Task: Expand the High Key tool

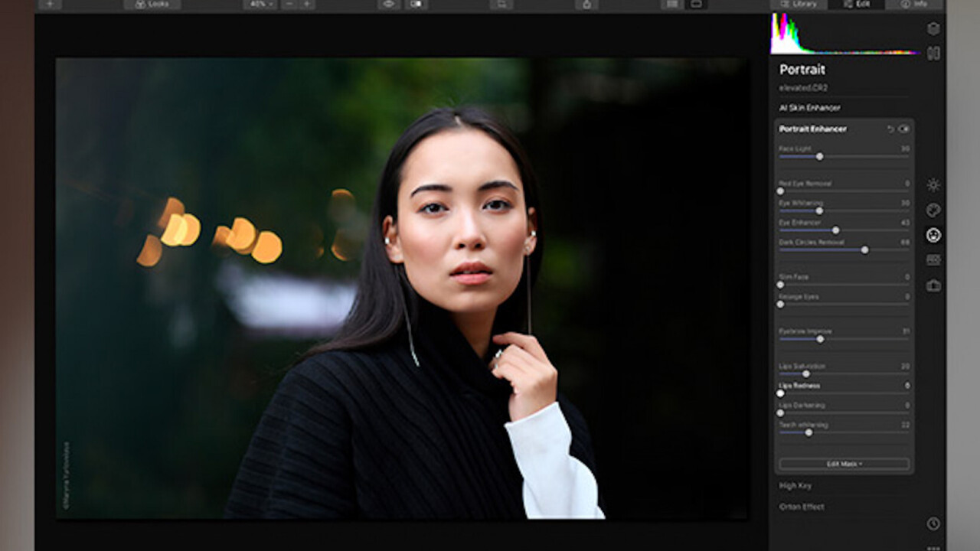Action: tap(795, 486)
